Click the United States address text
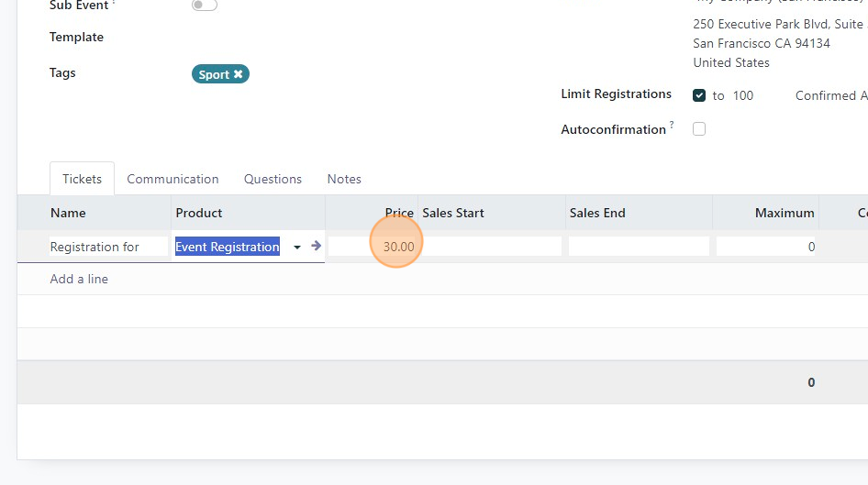This screenshot has width=868, height=485. (x=731, y=62)
